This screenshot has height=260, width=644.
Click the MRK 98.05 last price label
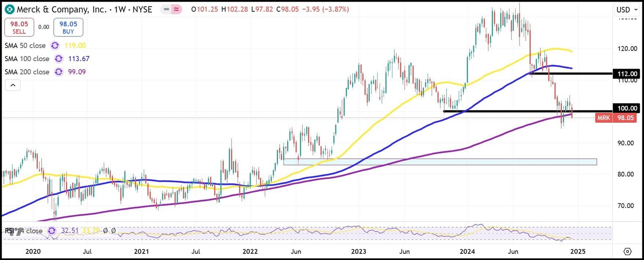617,118
